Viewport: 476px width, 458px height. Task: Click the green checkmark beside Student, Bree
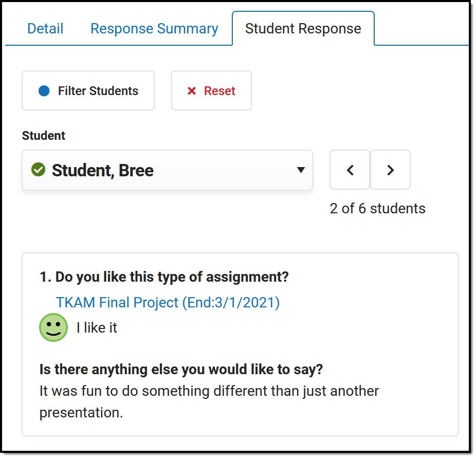point(38,170)
